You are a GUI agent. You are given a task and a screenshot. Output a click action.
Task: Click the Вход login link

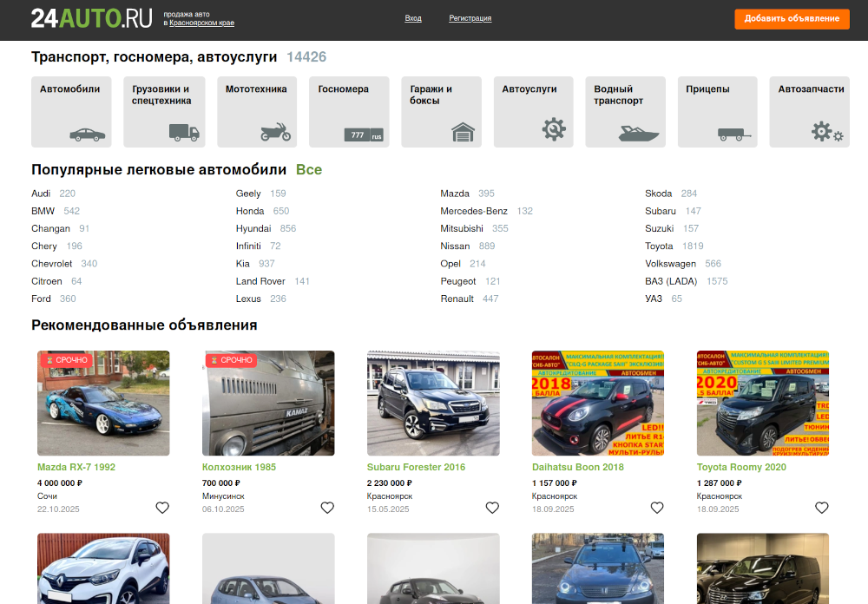tap(413, 18)
